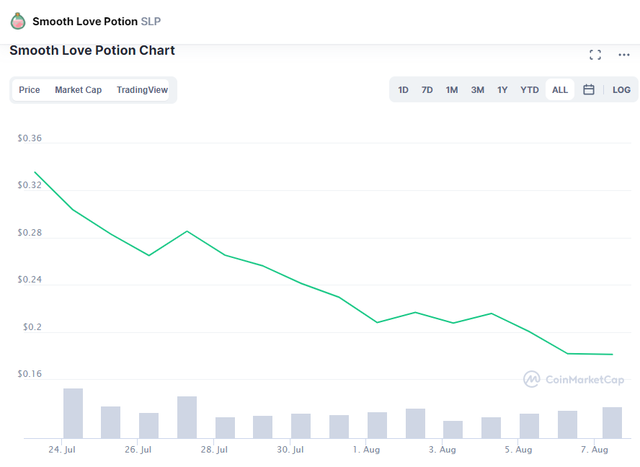
Task: Click the 26. Jul date label
Action: tap(138, 449)
